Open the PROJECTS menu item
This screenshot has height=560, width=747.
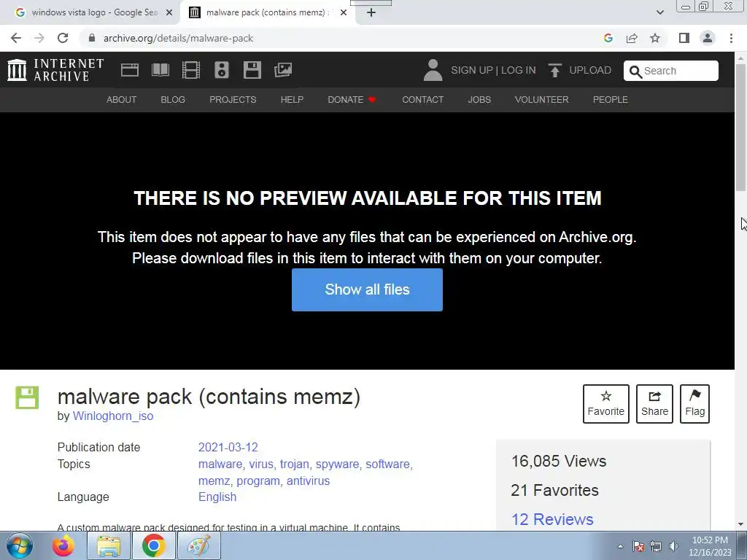pos(233,99)
